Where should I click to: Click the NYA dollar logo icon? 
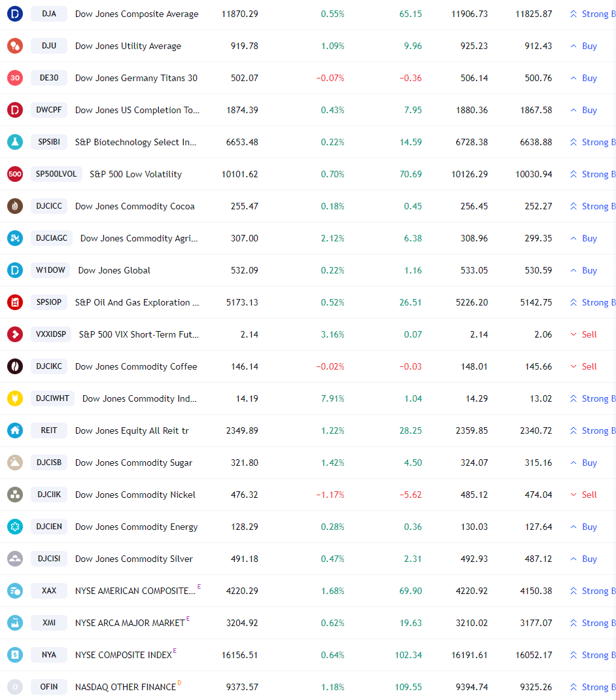15,655
